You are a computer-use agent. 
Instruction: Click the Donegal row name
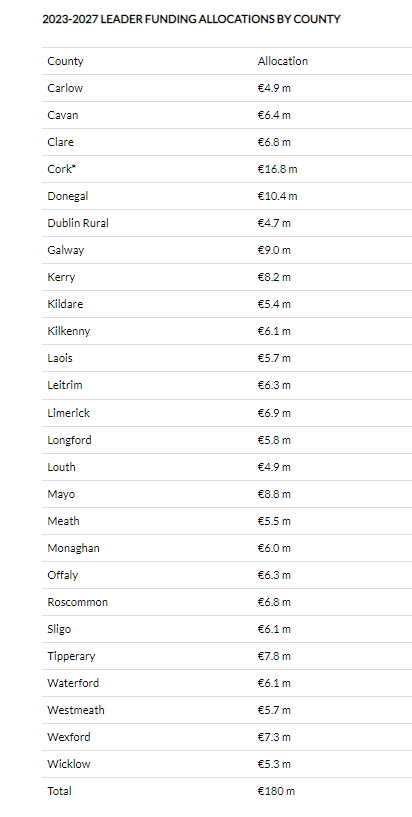click(68, 196)
